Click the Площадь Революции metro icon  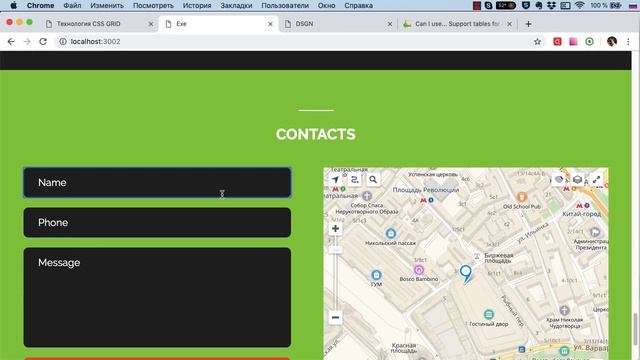point(423,200)
